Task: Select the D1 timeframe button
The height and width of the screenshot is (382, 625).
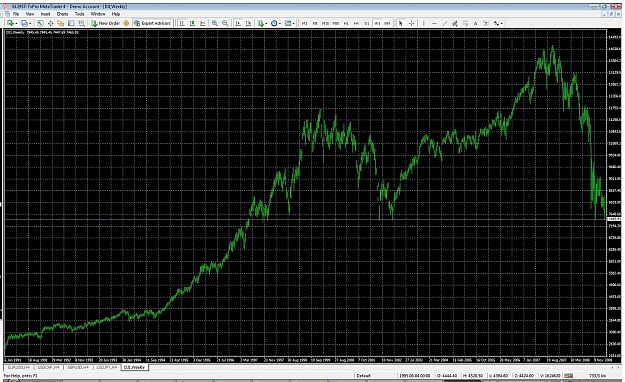Action: (x=367, y=23)
